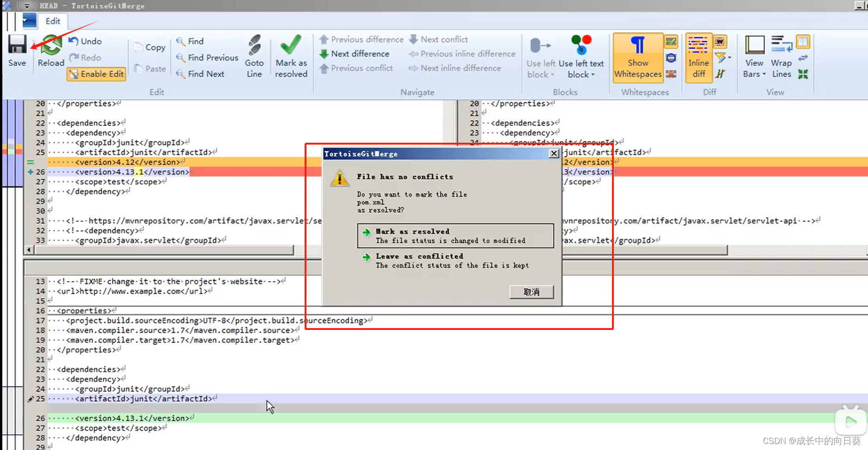
Task: Toggle Show Whitespaces
Action: pos(638,57)
